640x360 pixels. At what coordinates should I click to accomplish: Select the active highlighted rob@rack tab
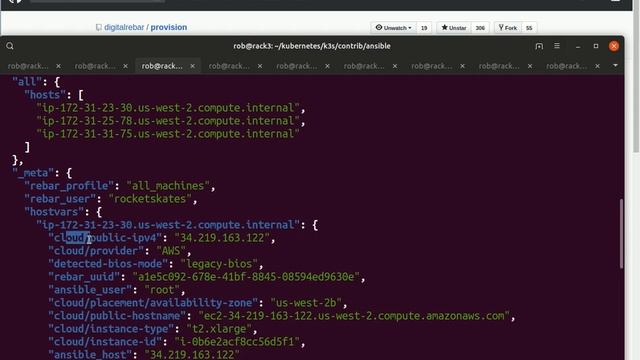pos(162,66)
